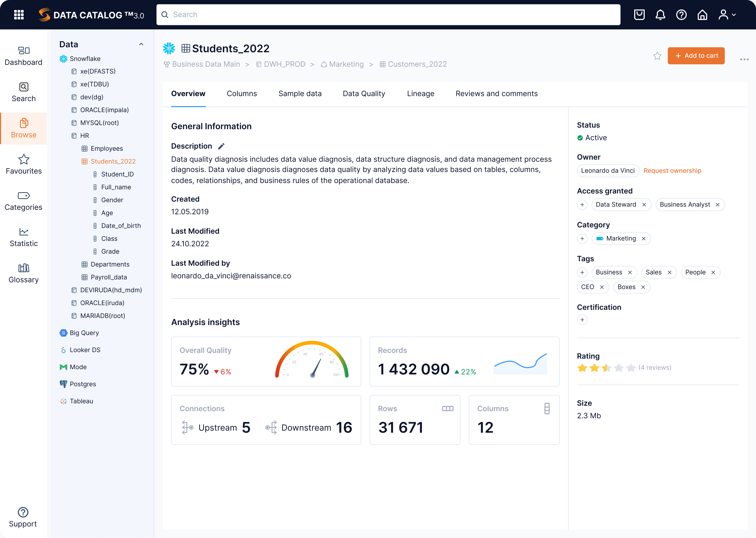Screen dimensions: 756x538
Task: Open notifications bell
Action: point(660,15)
